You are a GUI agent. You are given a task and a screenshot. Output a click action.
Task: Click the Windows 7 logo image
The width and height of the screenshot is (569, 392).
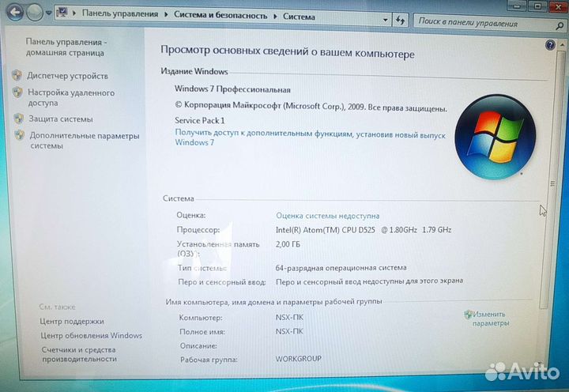coord(496,137)
